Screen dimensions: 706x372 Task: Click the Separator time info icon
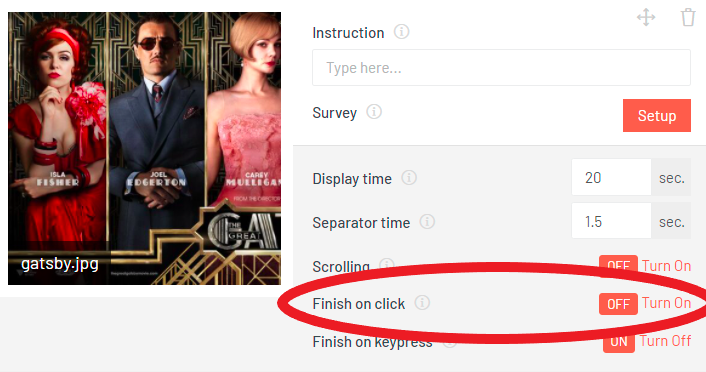point(427,222)
